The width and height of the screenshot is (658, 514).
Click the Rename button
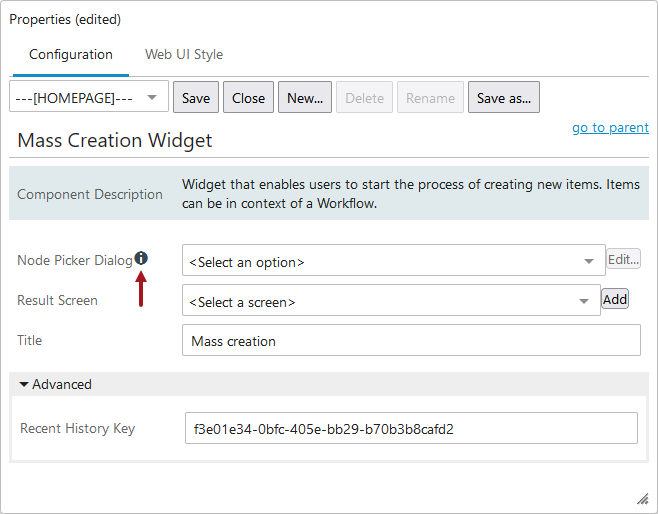[x=430, y=98]
